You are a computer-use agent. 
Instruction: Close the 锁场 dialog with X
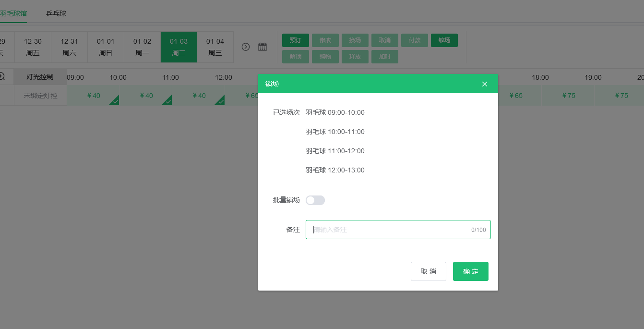[x=484, y=84]
